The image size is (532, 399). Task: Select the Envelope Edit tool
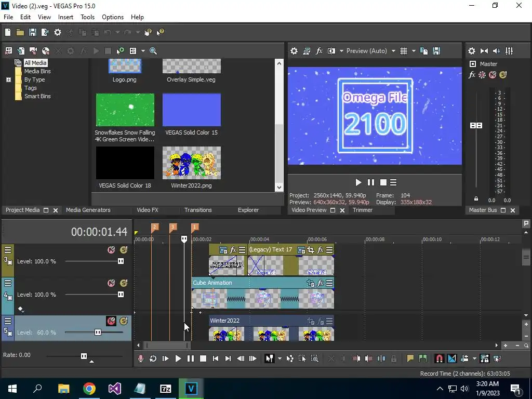click(290, 358)
